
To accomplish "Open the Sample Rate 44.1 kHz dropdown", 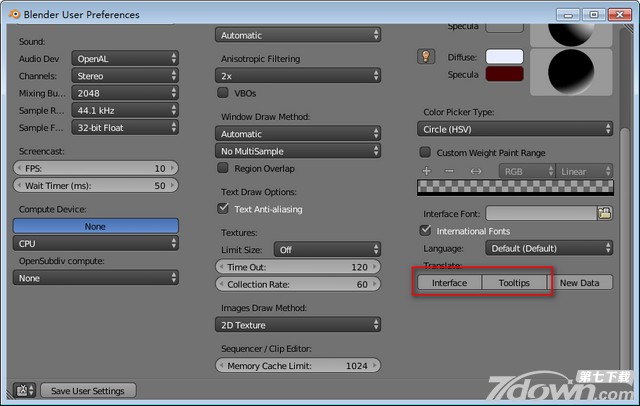I will [x=125, y=110].
